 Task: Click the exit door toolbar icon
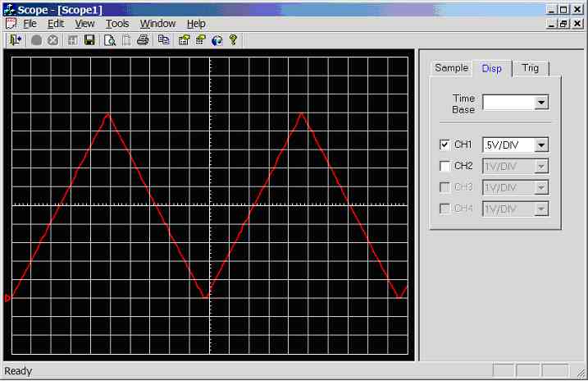14,39
